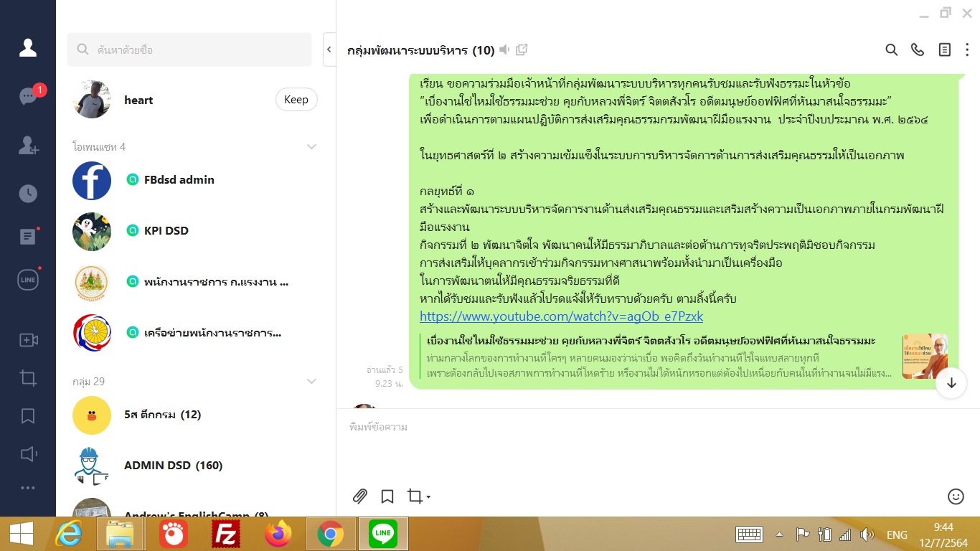The image size is (980, 551).
Task: Open the emoji sticker picker
Action: [x=955, y=496]
